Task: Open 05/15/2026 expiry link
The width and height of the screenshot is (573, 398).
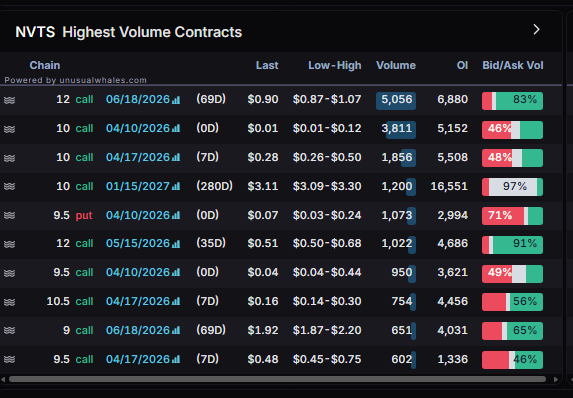Action: tap(138, 243)
